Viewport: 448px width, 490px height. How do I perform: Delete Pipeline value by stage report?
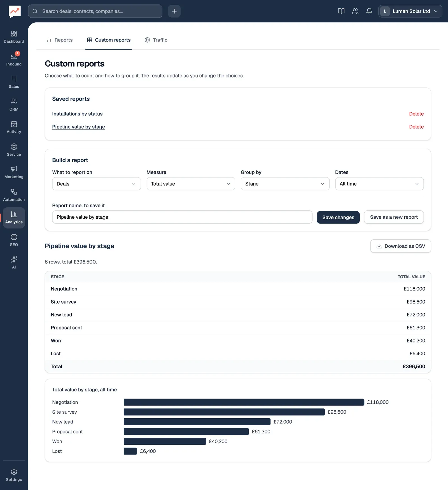coord(416,127)
